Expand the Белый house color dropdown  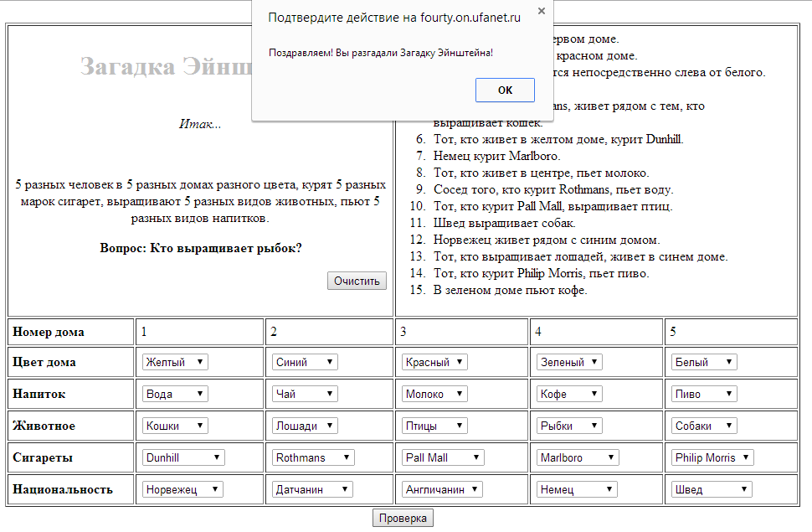704,362
